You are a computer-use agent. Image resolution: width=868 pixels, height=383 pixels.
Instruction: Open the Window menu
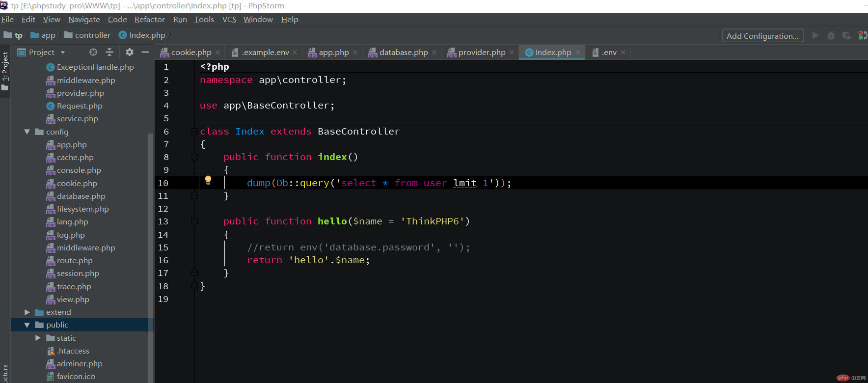click(258, 20)
